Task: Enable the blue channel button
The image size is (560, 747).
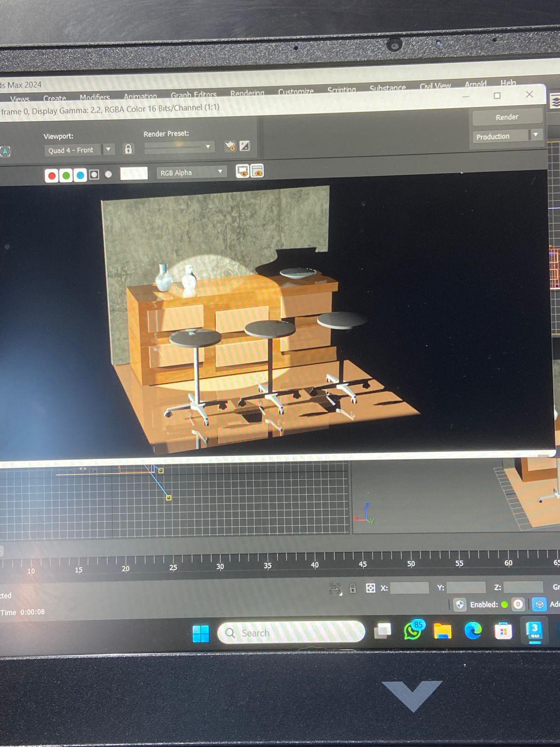Action: coord(80,176)
